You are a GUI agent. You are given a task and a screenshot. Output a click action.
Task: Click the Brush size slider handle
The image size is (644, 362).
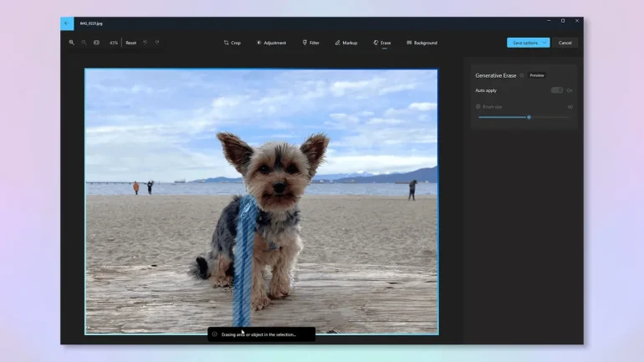[529, 117]
